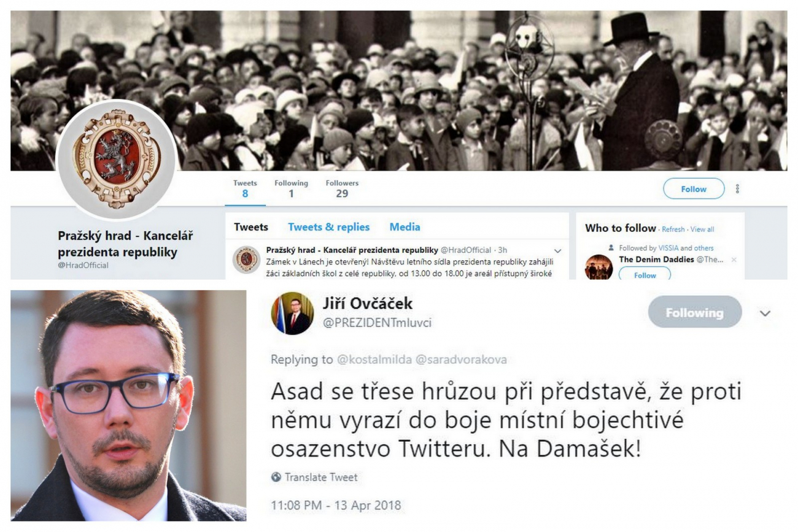Click Jiří Ovčáček's tweet profile picture
Viewport: 798px width, 532px height.
[292, 313]
